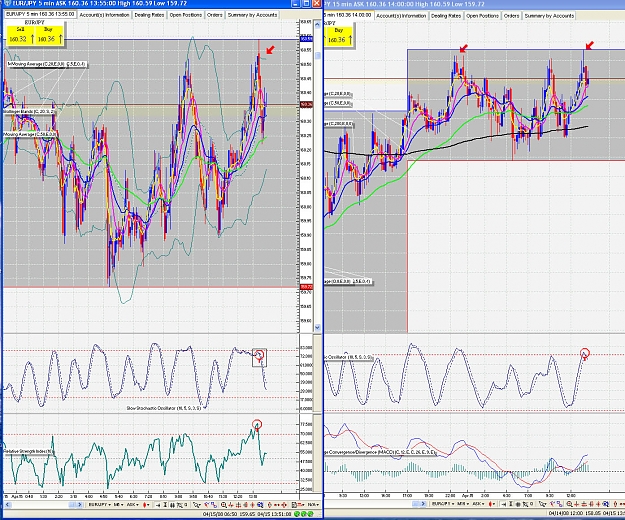Click vertical scale icon in right toolbar
The width and height of the screenshot is (625, 520).
[511, 504]
